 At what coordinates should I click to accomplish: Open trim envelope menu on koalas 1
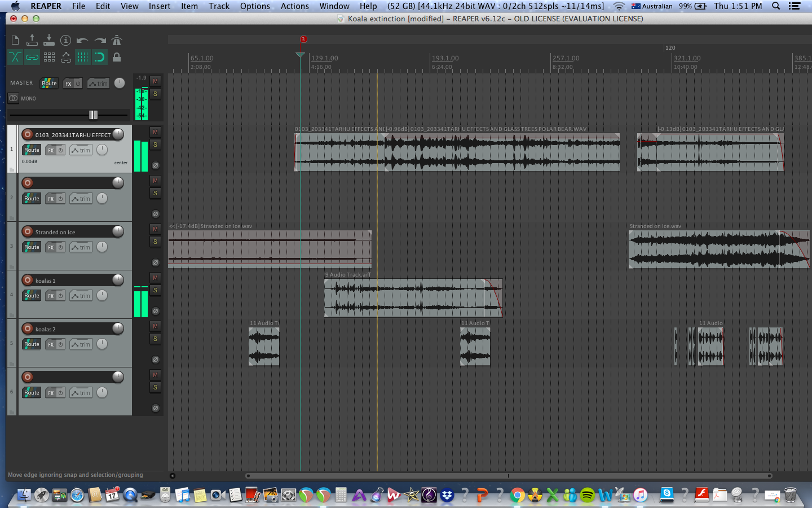[x=81, y=296]
